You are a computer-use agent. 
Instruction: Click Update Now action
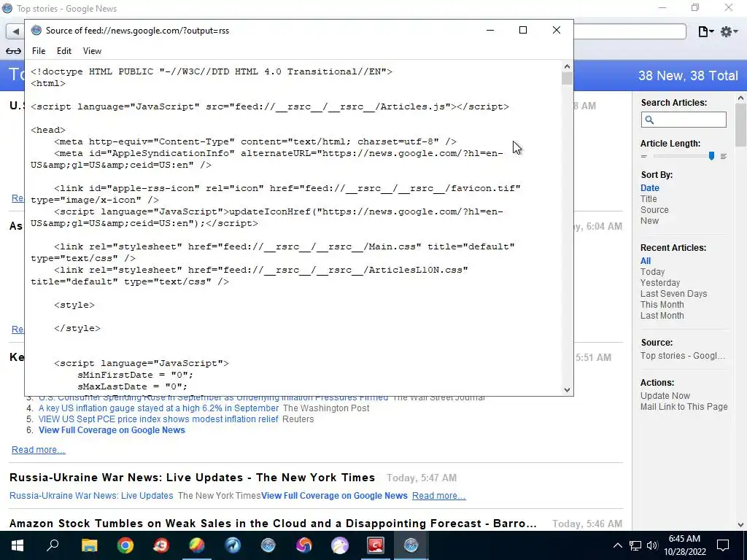tap(665, 396)
